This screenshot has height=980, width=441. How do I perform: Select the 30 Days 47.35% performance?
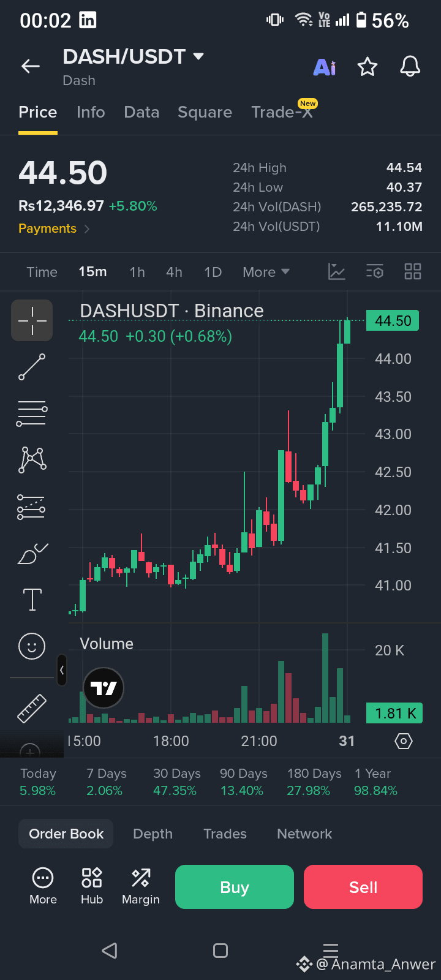pyautogui.click(x=176, y=782)
